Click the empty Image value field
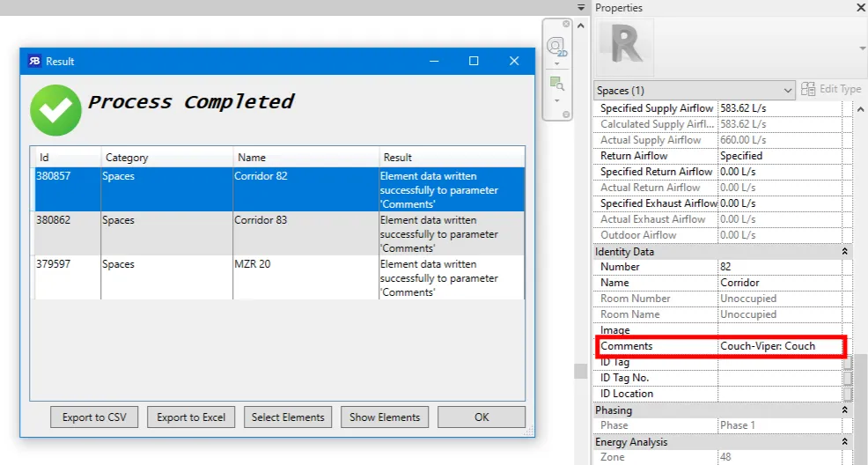Viewport: 868px width, 465px height. click(x=779, y=330)
